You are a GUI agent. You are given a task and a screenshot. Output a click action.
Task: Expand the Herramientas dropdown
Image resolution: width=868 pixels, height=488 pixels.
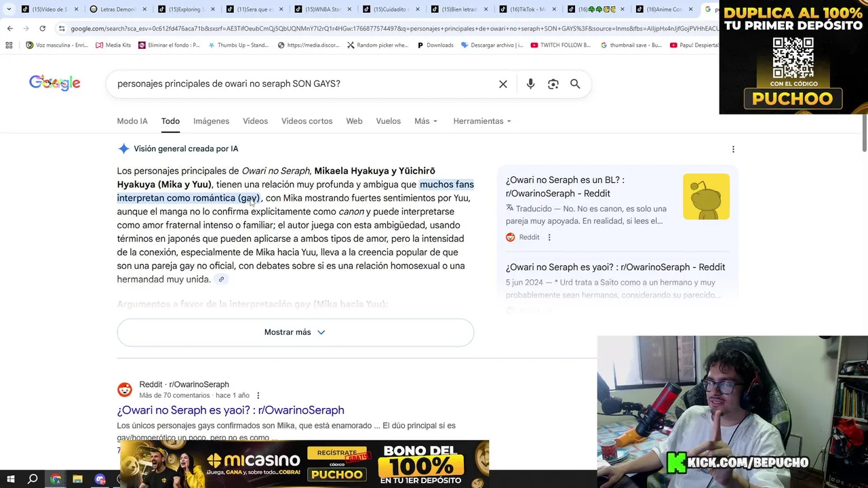point(482,121)
